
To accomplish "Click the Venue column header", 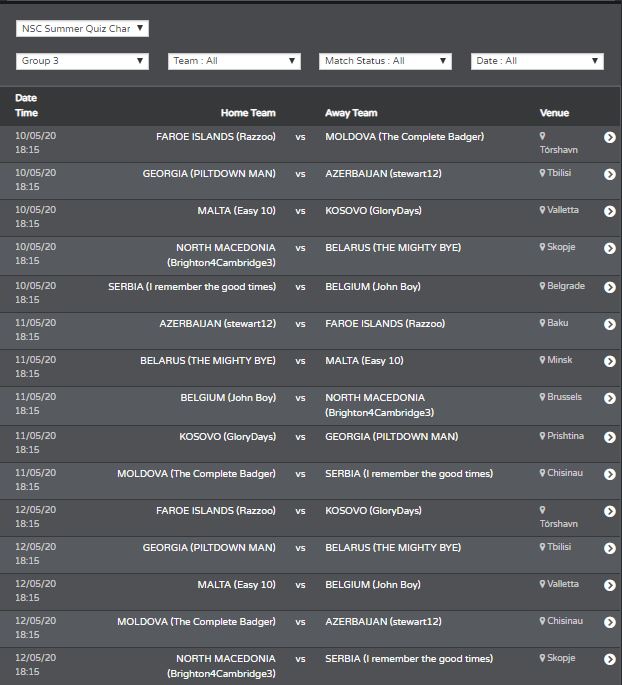I will pos(554,113).
